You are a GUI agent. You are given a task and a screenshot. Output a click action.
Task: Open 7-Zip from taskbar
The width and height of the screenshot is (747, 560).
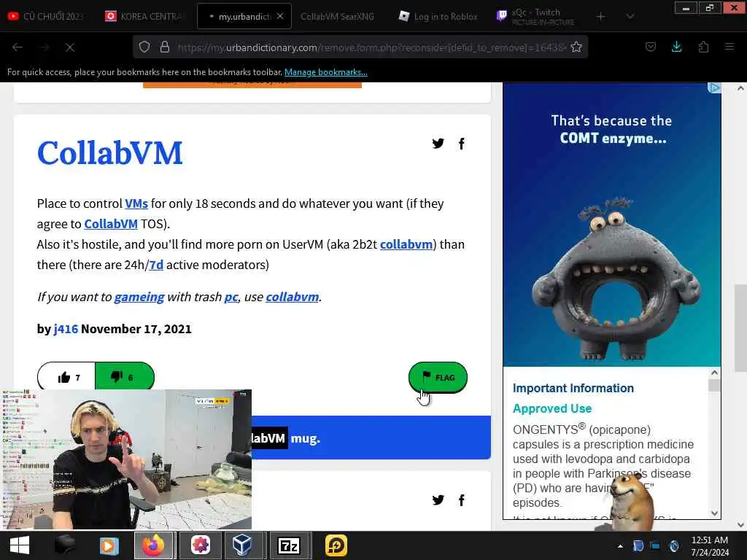click(289, 545)
